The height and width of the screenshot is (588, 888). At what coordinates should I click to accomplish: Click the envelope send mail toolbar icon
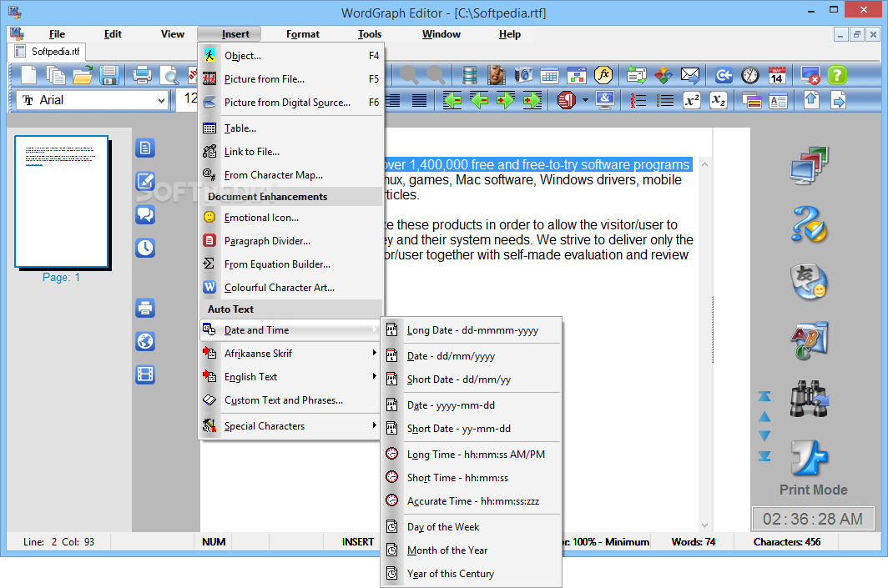pyautogui.click(x=689, y=75)
